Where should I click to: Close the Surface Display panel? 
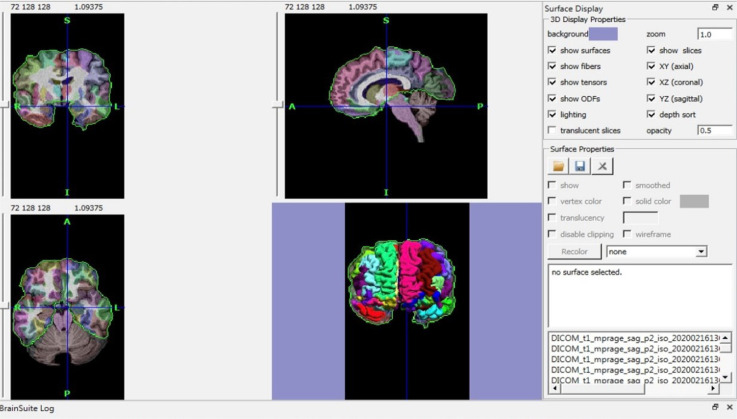[729, 7]
